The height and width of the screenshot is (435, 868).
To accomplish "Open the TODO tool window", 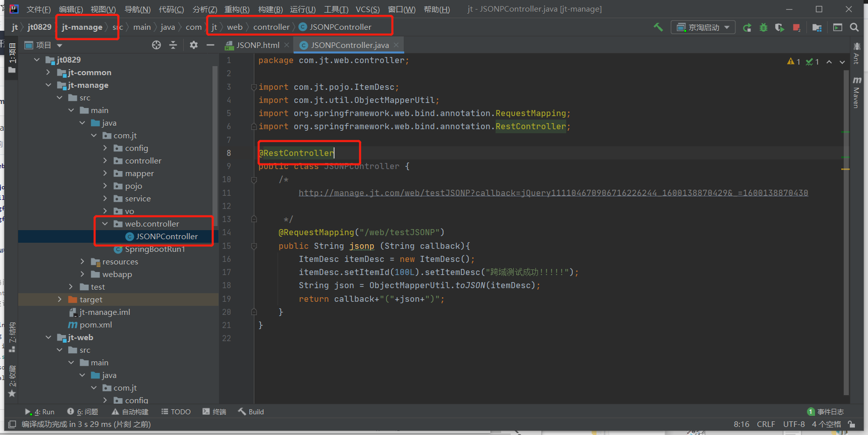I will pos(176,412).
